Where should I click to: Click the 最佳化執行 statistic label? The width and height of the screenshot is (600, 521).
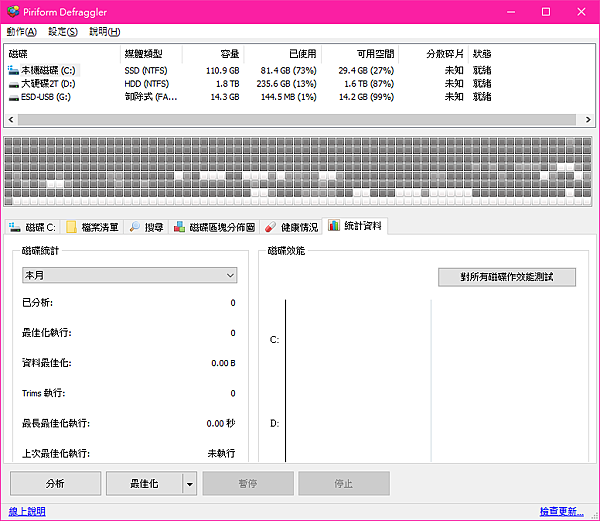(x=47, y=333)
